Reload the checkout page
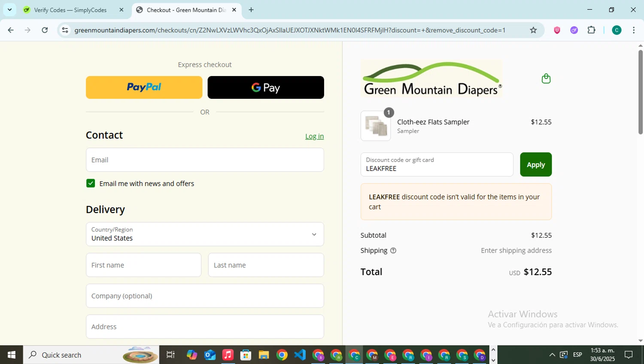The image size is (644, 364). pos(45,30)
